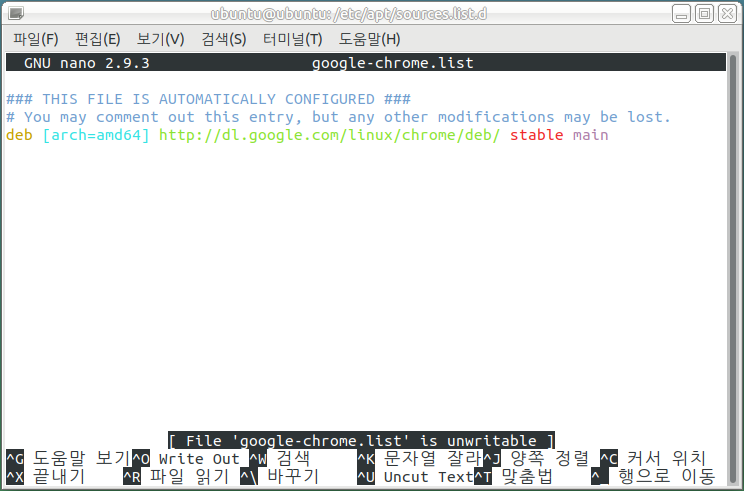Close the terminal window
Image resolution: width=744 pixels, height=491 pixels.
point(727,14)
